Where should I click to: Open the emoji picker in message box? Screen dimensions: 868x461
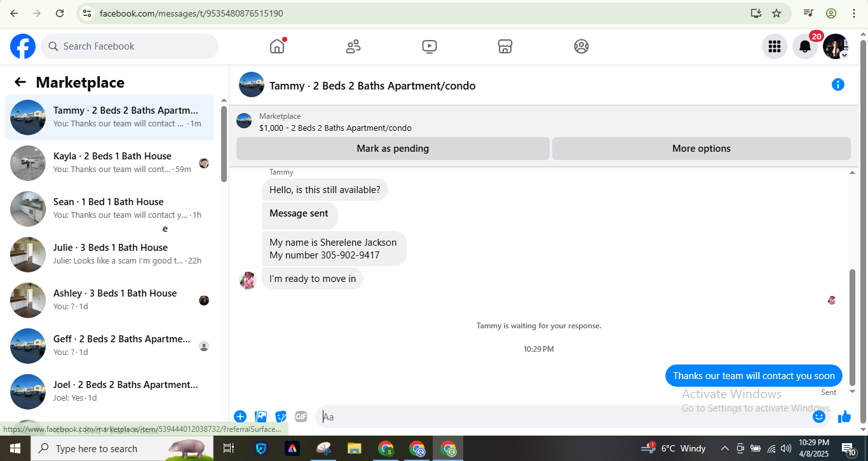(x=819, y=417)
